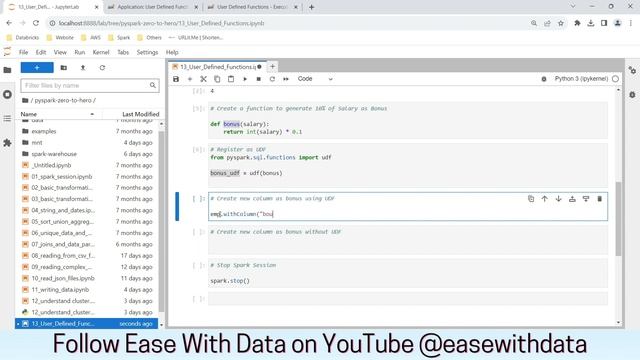640x360 pixels.
Task: Open the mnt folder
Action: point(87,142)
